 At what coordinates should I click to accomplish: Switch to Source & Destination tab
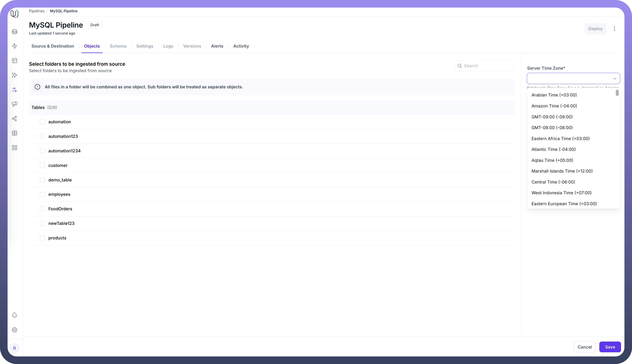click(53, 46)
